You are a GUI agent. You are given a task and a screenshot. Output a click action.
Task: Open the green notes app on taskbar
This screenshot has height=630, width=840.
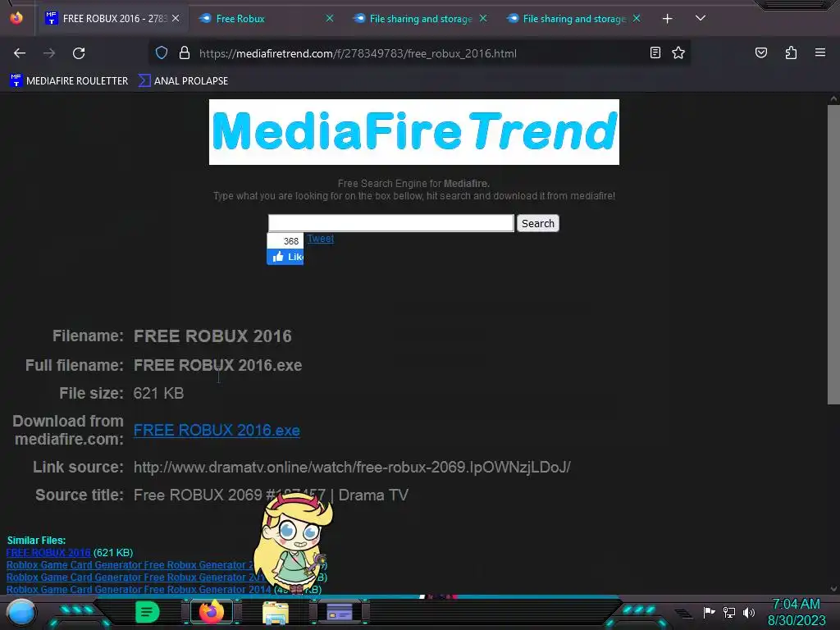coord(148,612)
